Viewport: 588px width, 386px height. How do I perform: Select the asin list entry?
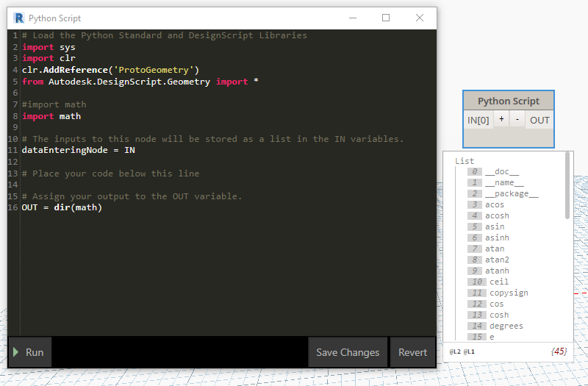(495, 226)
